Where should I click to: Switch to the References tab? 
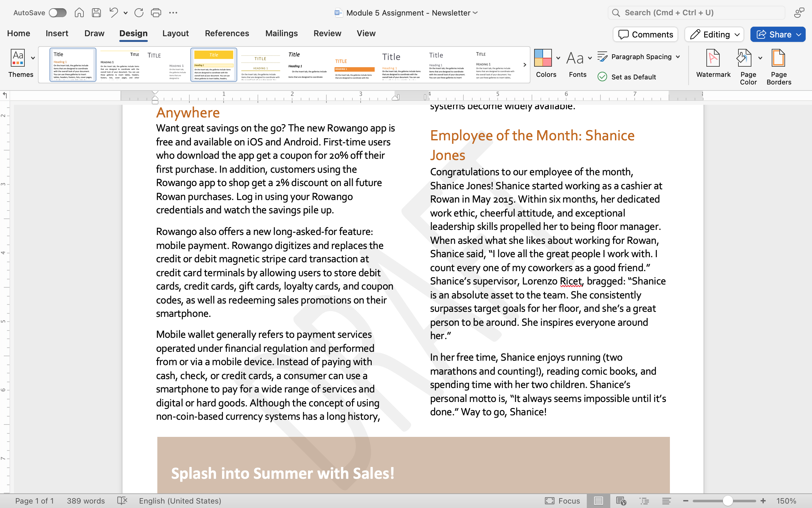[227, 33]
